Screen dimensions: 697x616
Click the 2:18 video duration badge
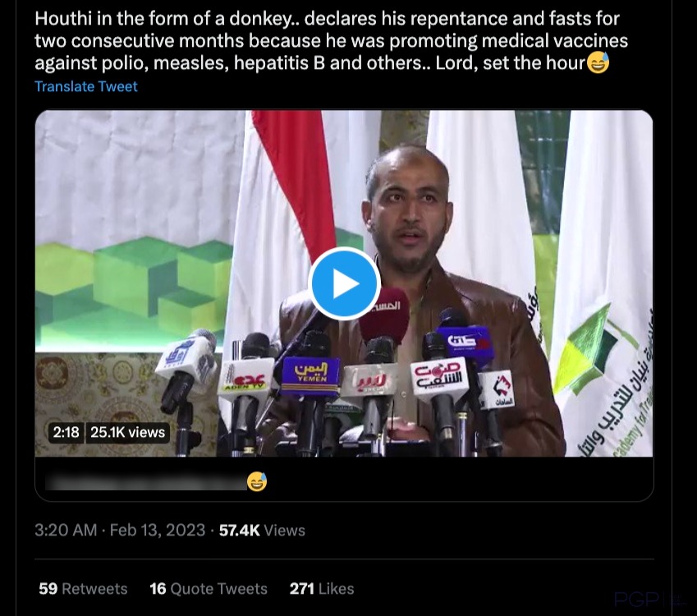[x=66, y=432]
